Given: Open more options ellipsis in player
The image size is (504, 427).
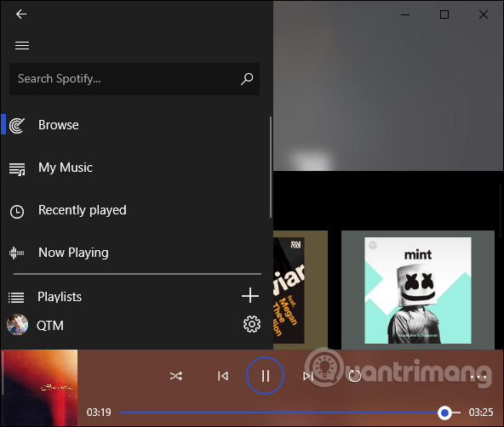Looking at the screenshot, I should (x=478, y=377).
